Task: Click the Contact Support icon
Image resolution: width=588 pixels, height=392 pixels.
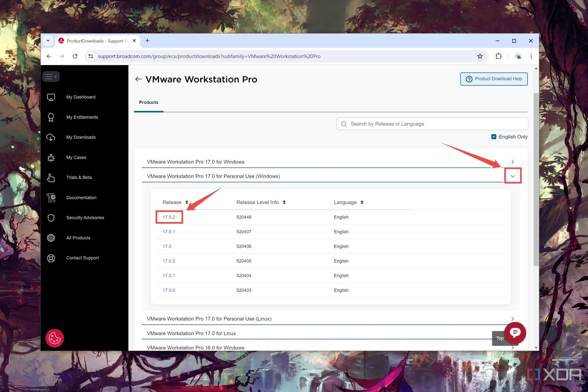Action: click(x=52, y=258)
